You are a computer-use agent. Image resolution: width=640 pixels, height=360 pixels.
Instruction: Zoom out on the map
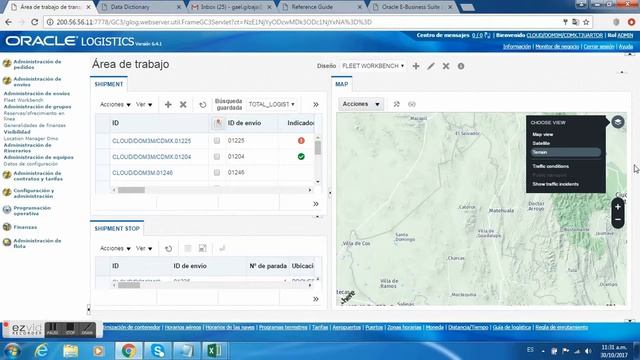click(x=618, y=220)
